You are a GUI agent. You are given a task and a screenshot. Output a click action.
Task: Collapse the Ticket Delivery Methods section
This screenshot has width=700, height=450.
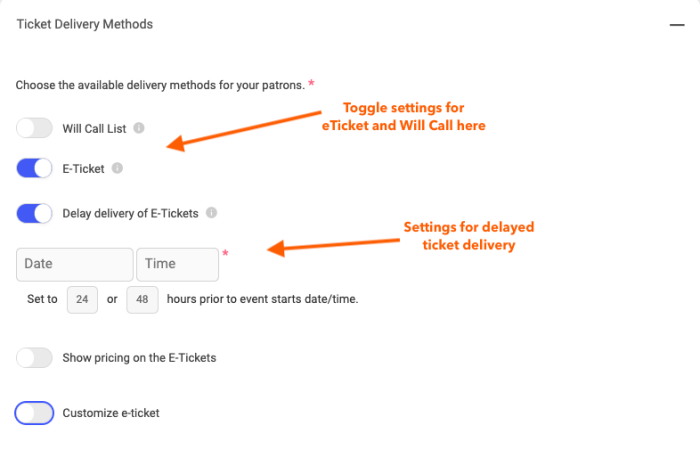tap(676, 25)
